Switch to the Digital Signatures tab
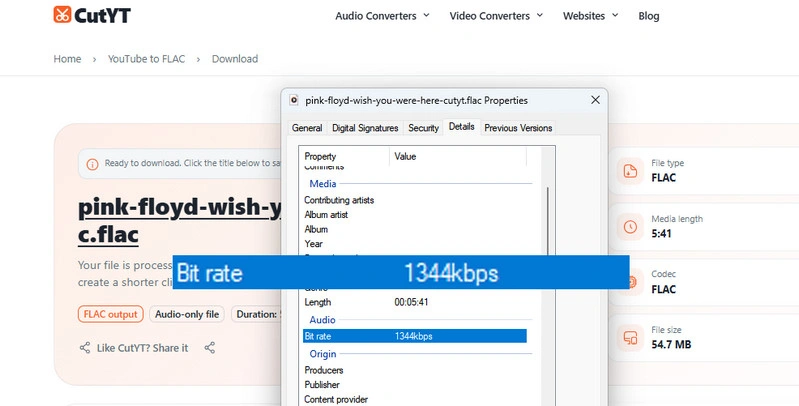799x406 pixels. pyautogui.click(x=365, y=128)
